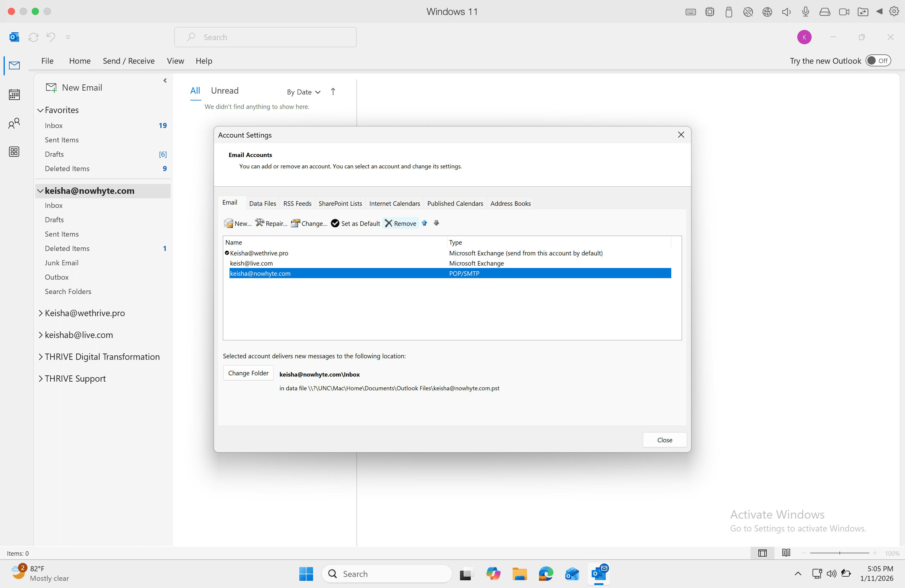Click New Email button
Screen dimensions: 905x588
pyautogui.click(x=74, y=87)
